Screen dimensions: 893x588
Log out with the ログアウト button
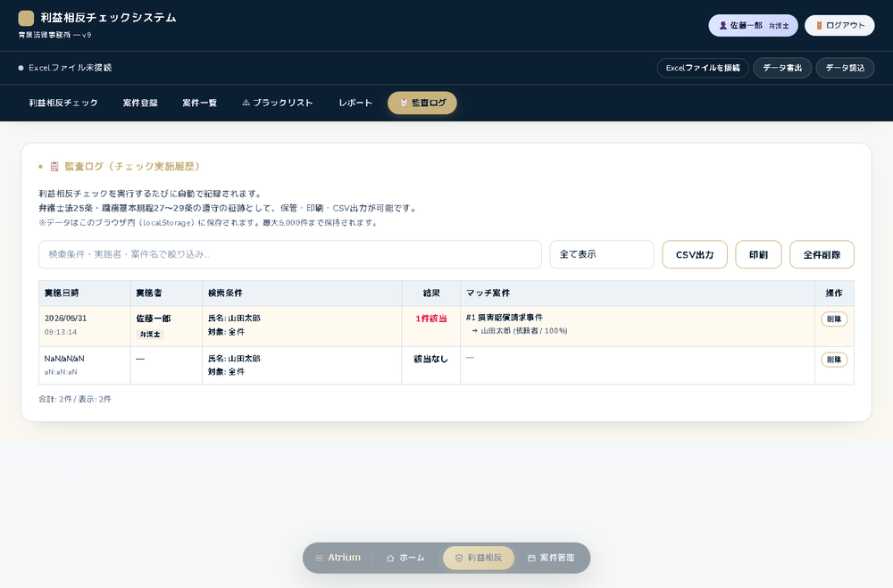coord(839,26)
